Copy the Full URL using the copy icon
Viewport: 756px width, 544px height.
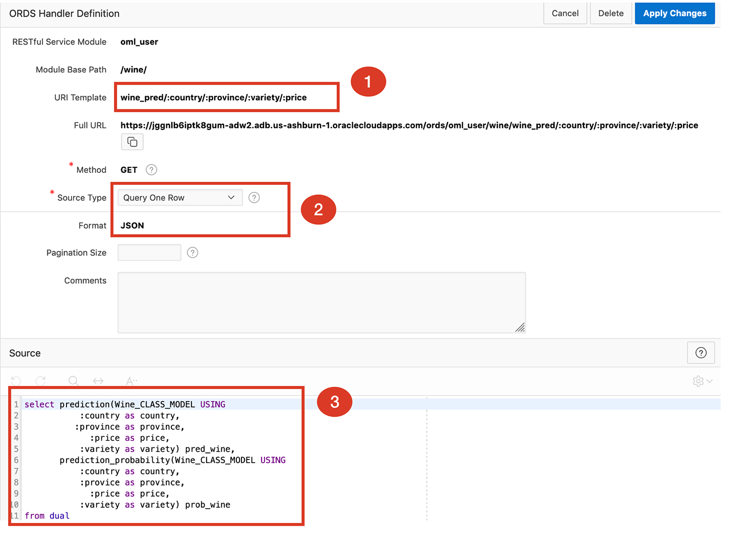click(132, 142)
